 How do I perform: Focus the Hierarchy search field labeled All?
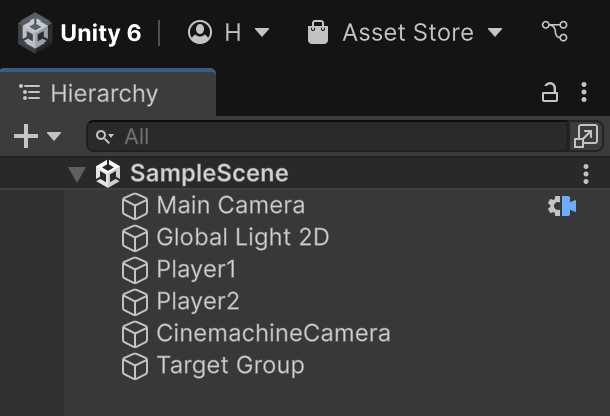[x=326, y=136]
